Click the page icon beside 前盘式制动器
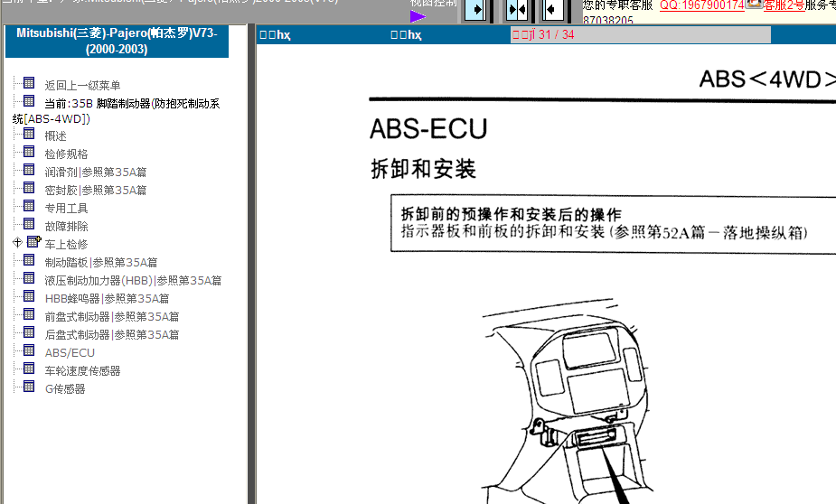This screenshot has height=504, width=836. [29, 315]
